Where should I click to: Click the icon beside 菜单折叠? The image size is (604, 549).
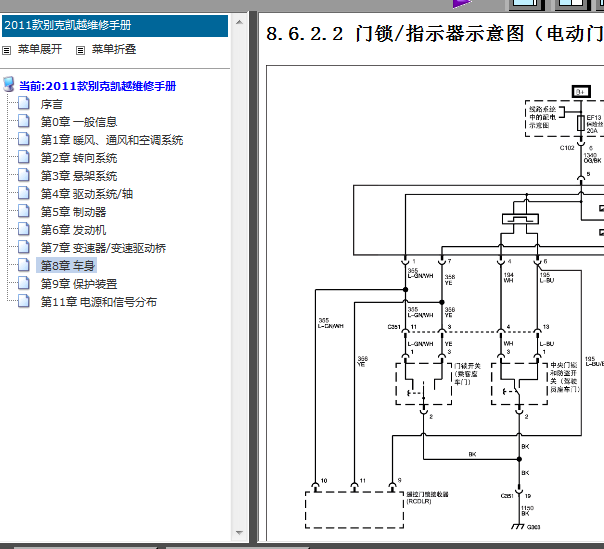pos(80,50)
